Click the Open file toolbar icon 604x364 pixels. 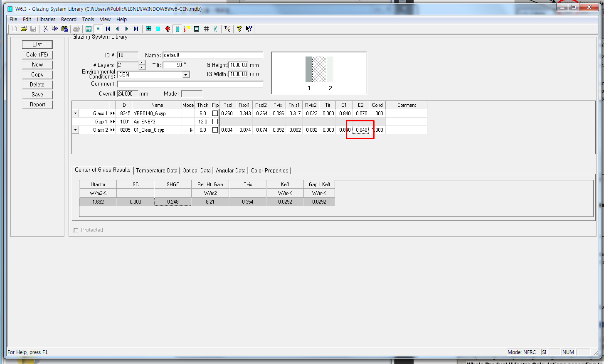click(24, 29)
